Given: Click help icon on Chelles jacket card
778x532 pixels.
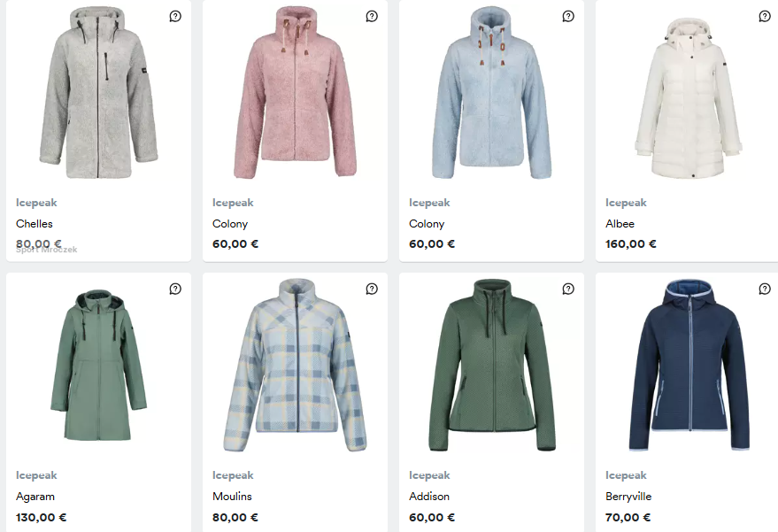Looking at the screenshot, I should coord(175,16).
